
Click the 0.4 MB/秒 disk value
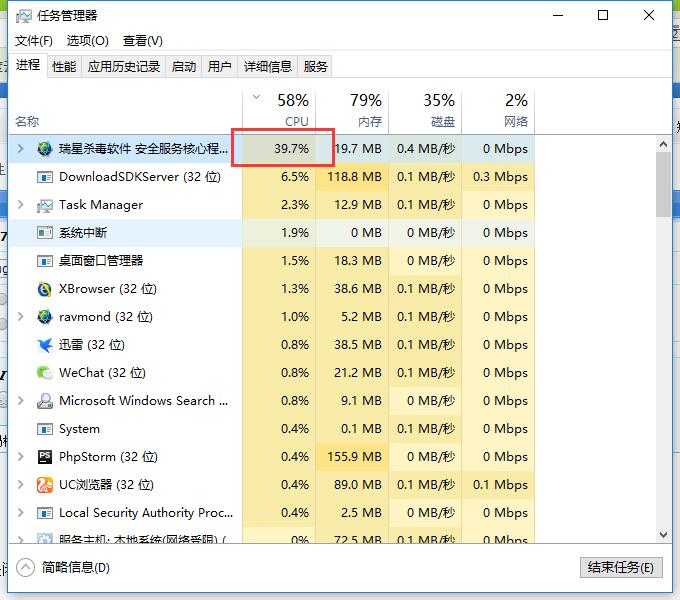pyautogui.click(x=426, y=149)
